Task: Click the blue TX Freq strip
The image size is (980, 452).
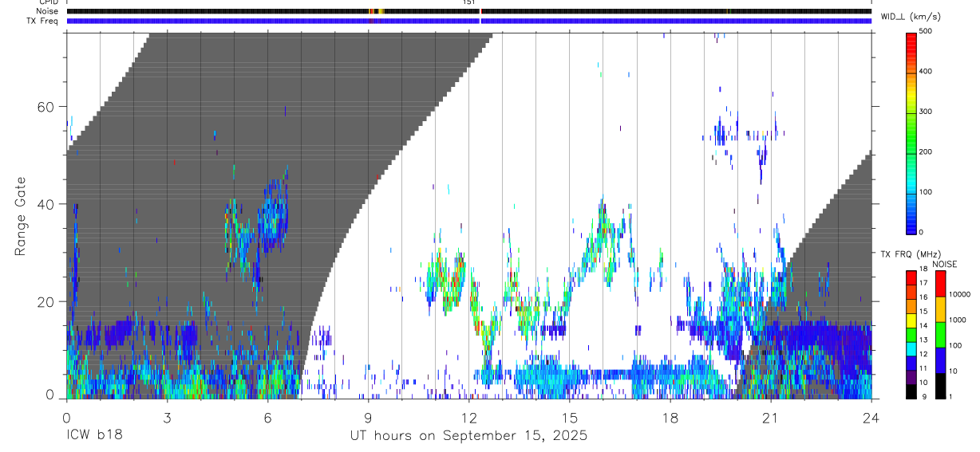Action: pos(469,21)
